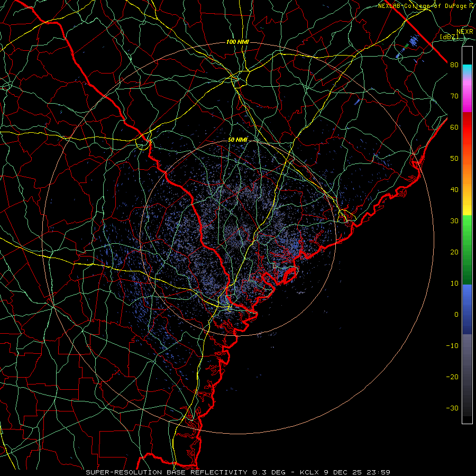Click the "[dBZ]" units label
This screenshot has width=476, height=476.
click(x=449, y=37)
